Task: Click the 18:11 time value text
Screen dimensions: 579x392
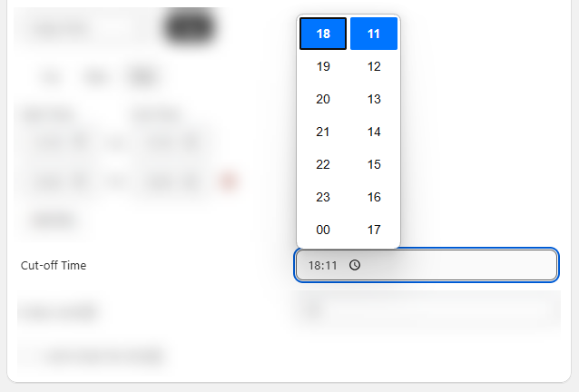Action: tap(322, 266)
